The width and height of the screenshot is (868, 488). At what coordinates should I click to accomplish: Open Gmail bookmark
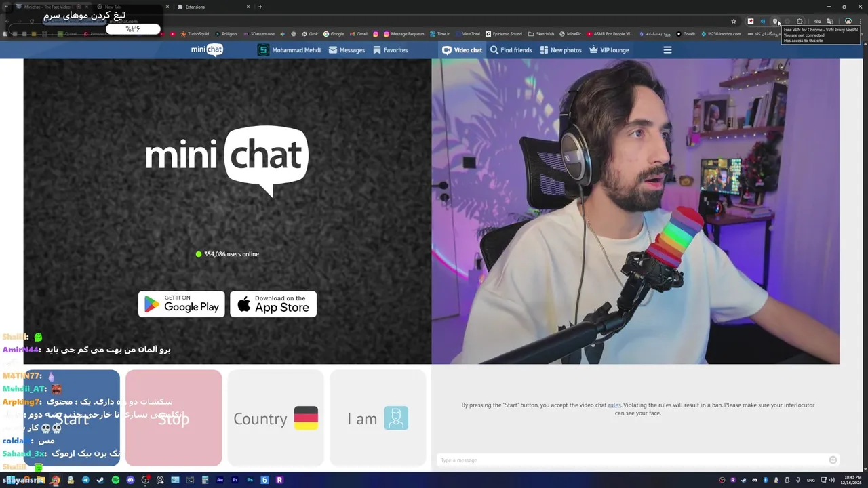point(358,34)
